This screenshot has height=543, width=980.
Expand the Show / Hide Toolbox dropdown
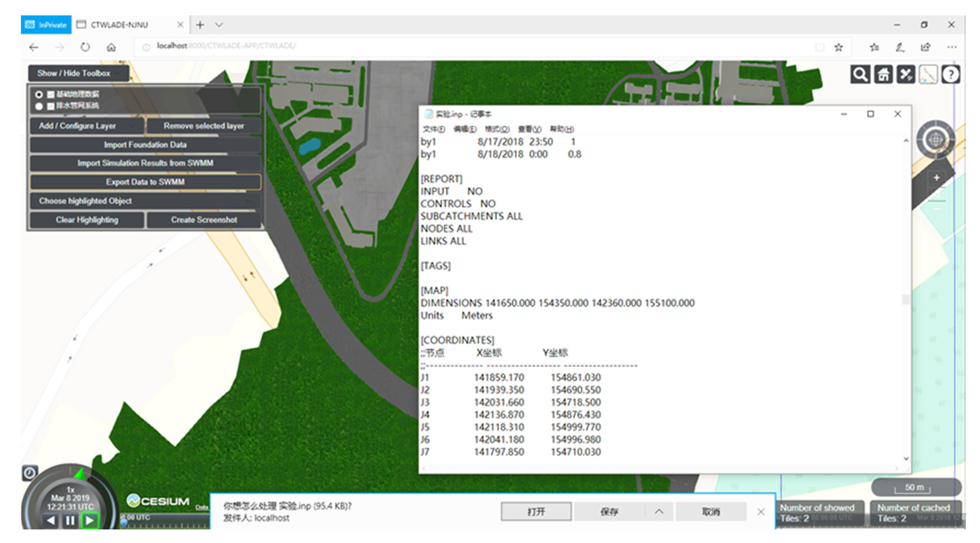78,73
